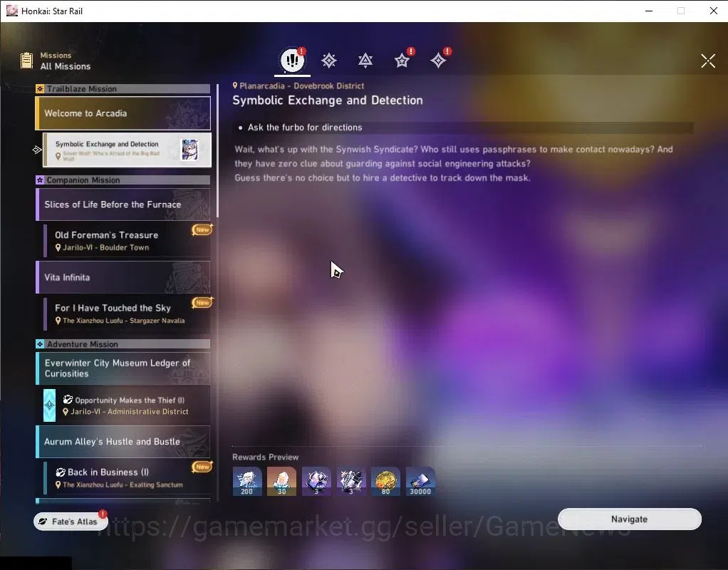Minimize the Honkai: Star Rail window
The image size is (728, 570).
tap(649, 11)
